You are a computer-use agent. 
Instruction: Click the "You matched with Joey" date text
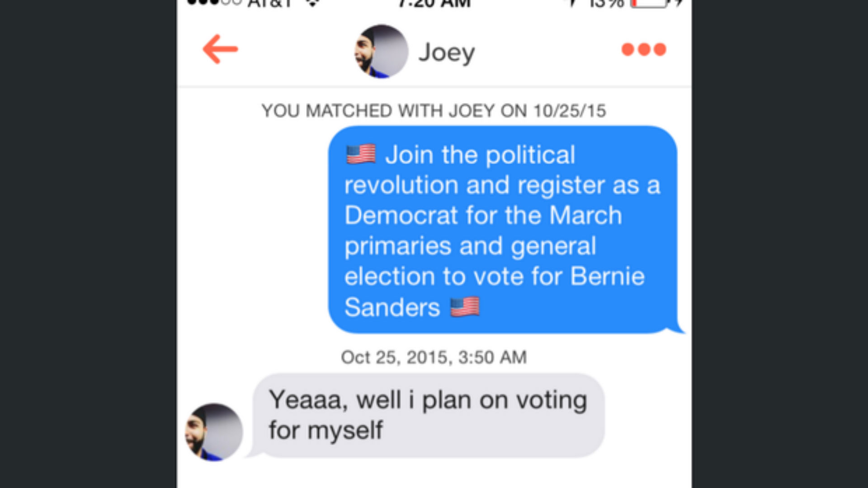434,111
